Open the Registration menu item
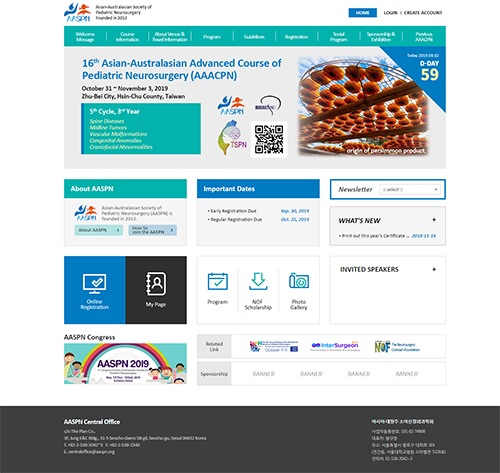Viewport: 500px width, 473px height. point(296,37)
